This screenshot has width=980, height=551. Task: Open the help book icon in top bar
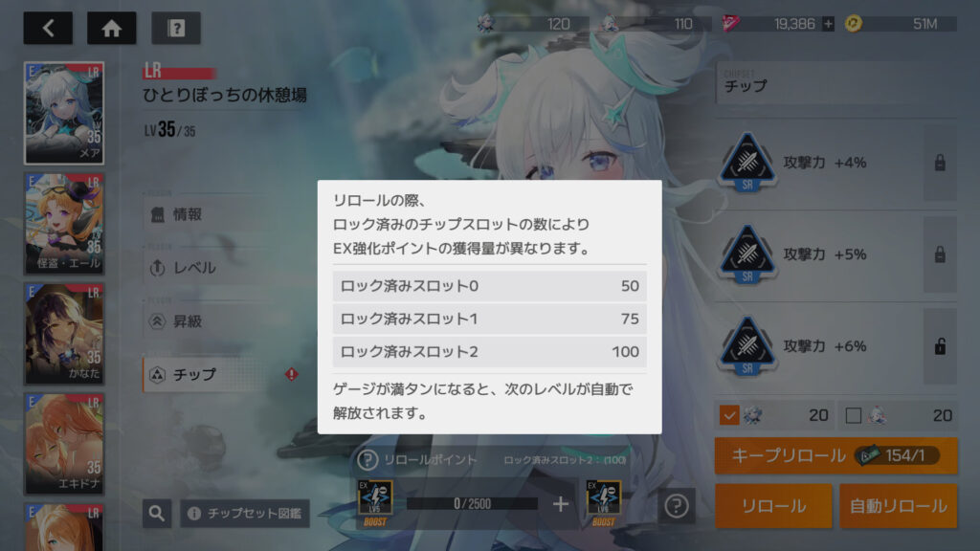coord(176,28)
